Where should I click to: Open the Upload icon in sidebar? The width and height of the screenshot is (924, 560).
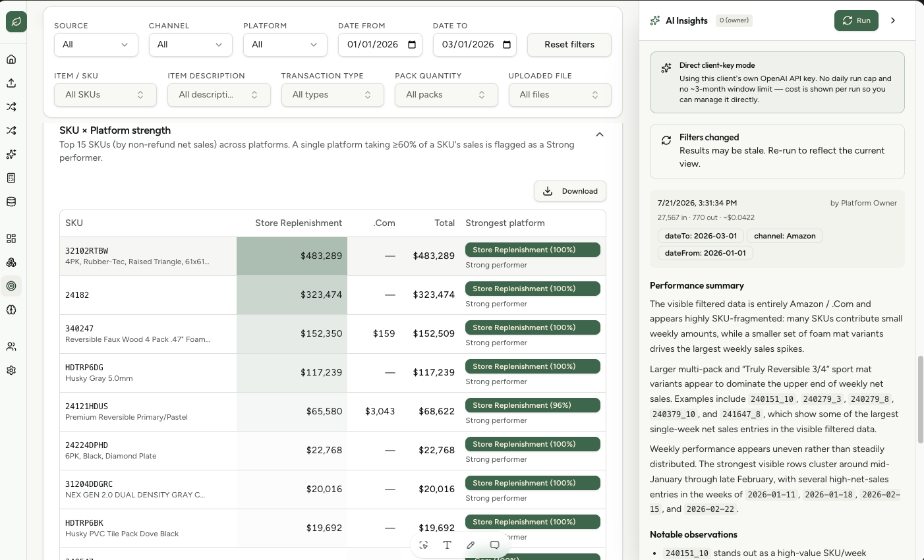(x=11, y=83)
